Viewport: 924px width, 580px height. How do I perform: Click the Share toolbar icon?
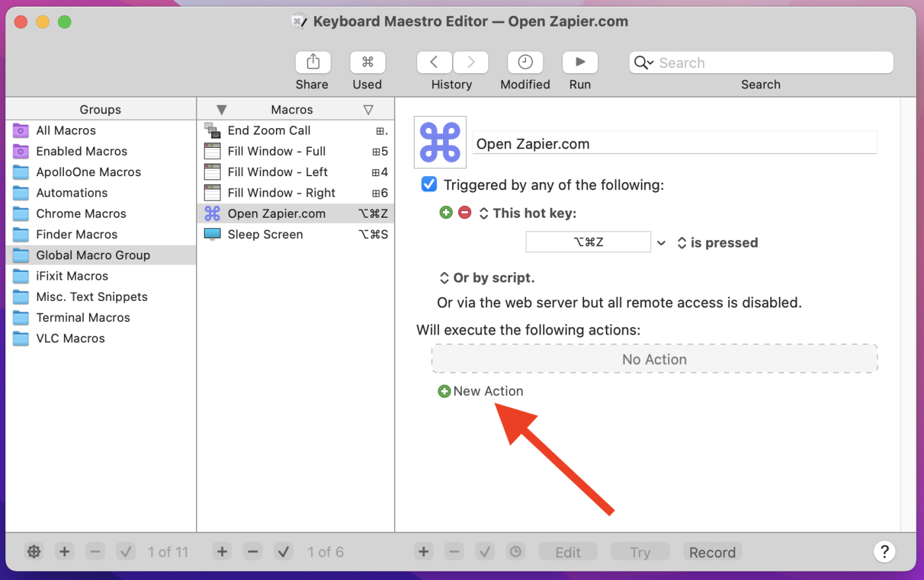313,62
